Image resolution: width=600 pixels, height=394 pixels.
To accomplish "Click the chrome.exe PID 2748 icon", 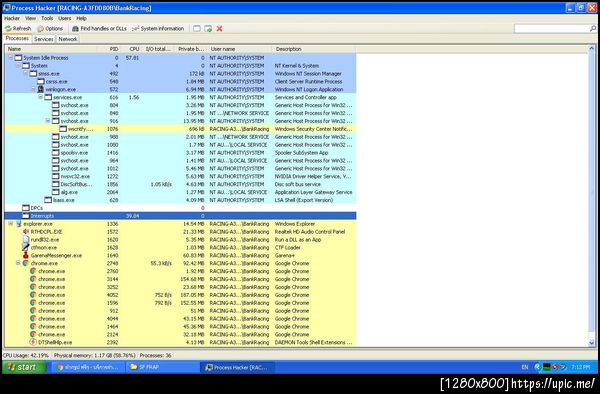I will point(26,263).
